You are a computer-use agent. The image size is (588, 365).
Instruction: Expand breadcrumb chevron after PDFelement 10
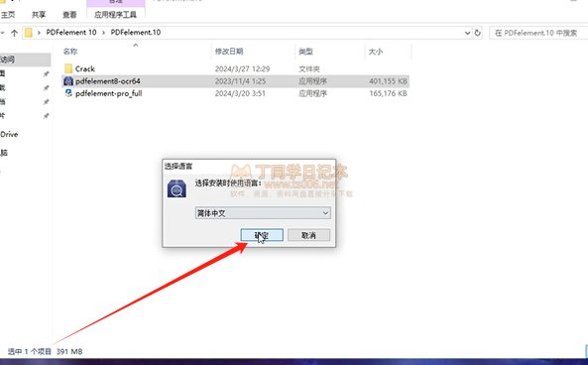pos(103,33)
